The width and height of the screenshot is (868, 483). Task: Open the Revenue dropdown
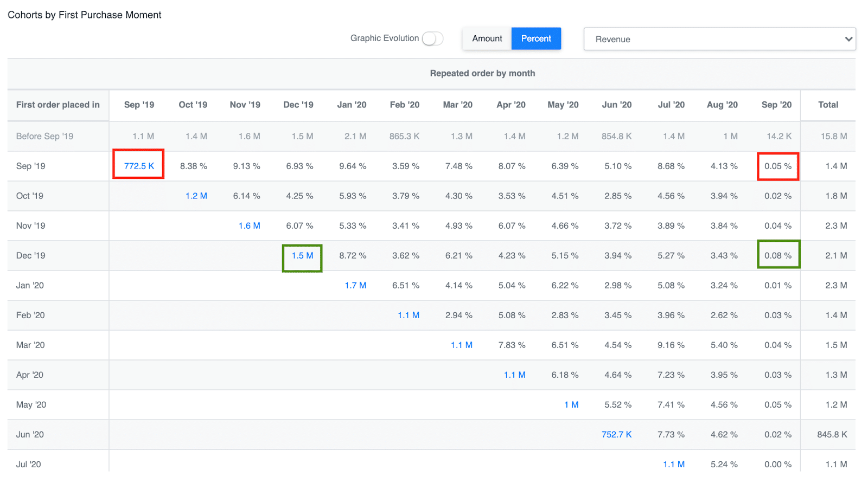[719, 39]
